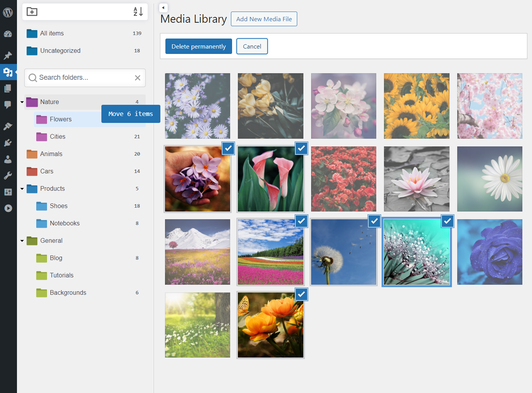Open the Users admin icon
This screenshot has width=532, height=393.
[x=8, y=159]
